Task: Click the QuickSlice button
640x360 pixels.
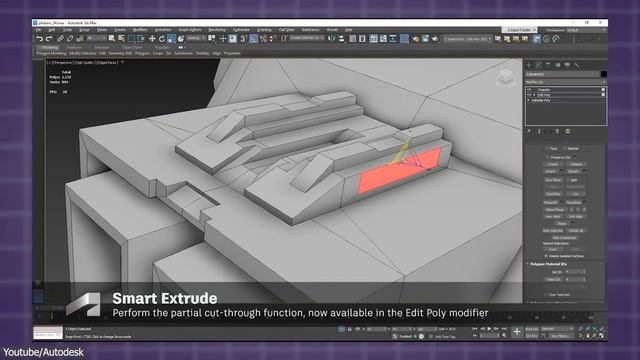Action: pyautogui.click(x=553, y=194)
